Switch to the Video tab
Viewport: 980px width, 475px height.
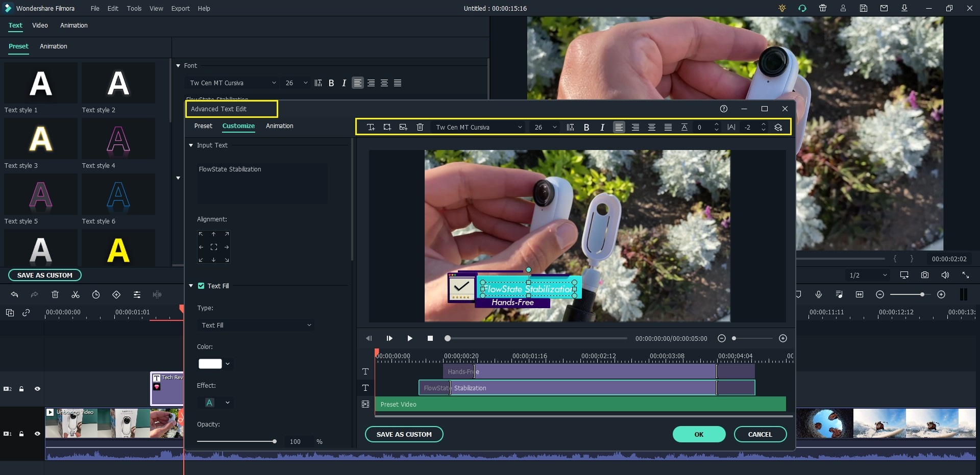click(40, 25)
